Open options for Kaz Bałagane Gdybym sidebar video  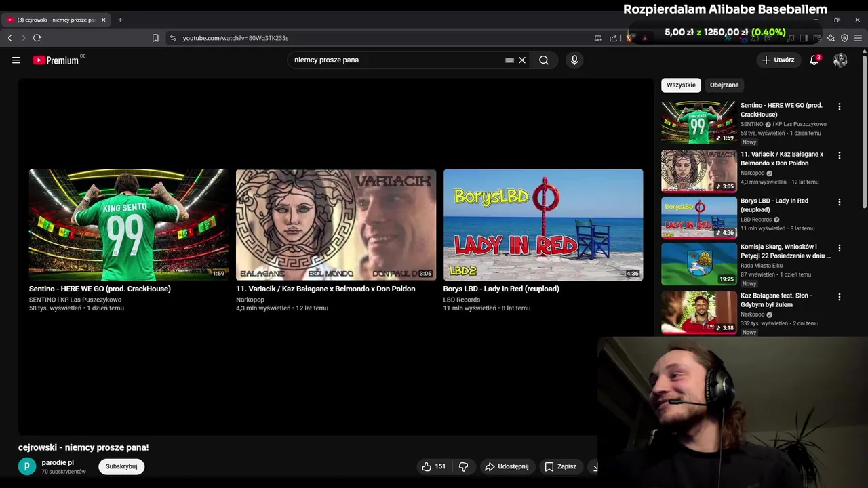pyautogui.click(x=840, y=297)
